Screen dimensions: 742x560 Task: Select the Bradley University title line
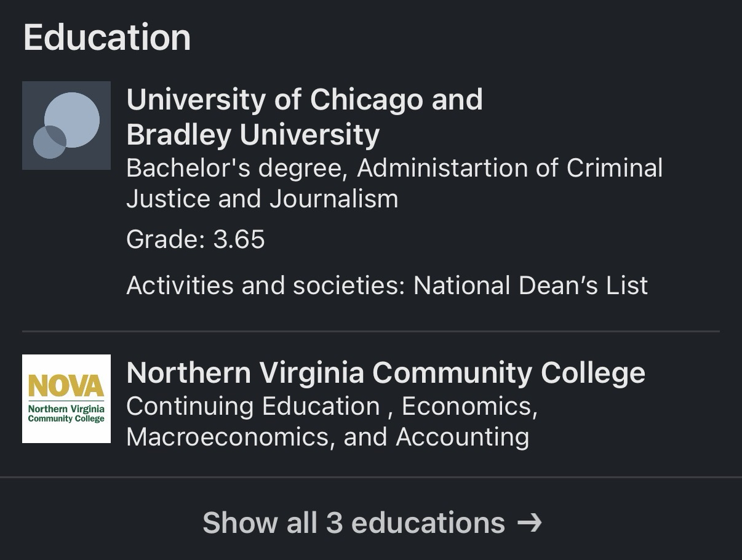click(253, 135)
